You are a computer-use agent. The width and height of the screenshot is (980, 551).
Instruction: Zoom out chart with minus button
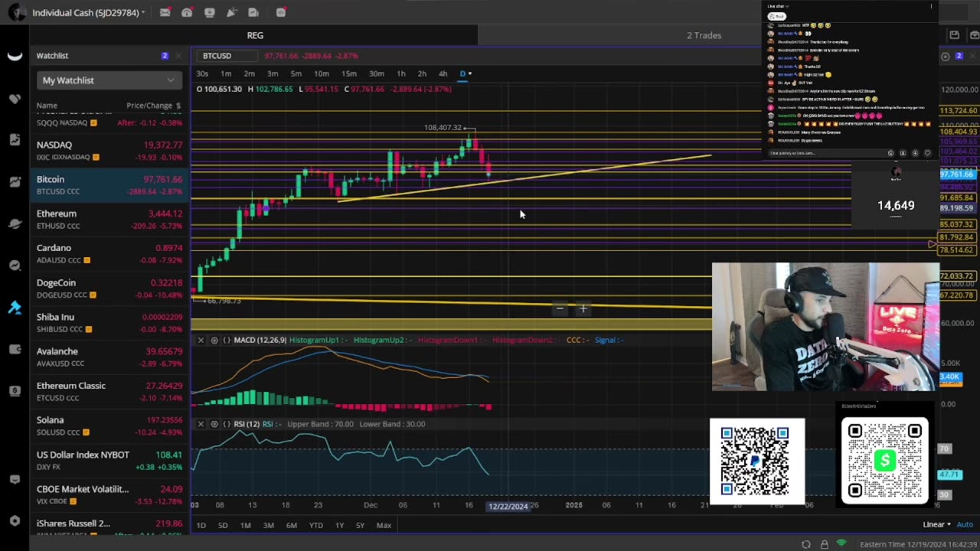560,309
